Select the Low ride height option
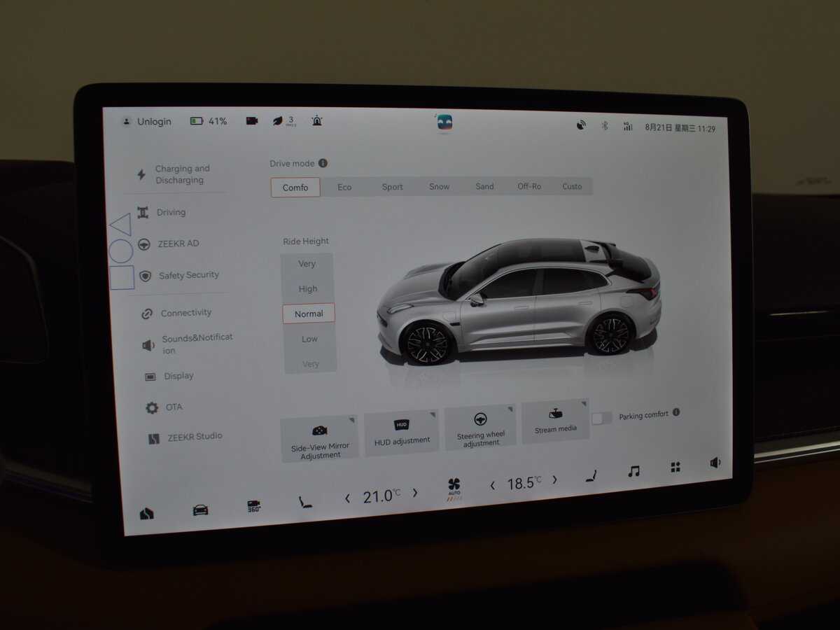 click(x=309, y=339)
